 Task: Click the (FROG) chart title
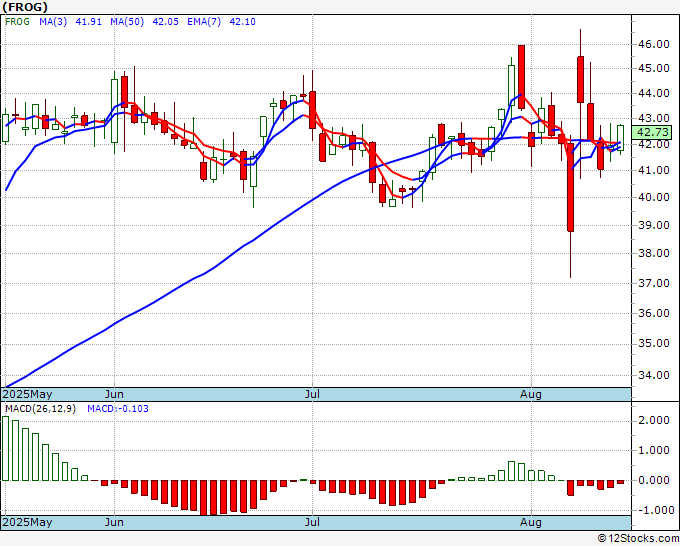(25, 7)
